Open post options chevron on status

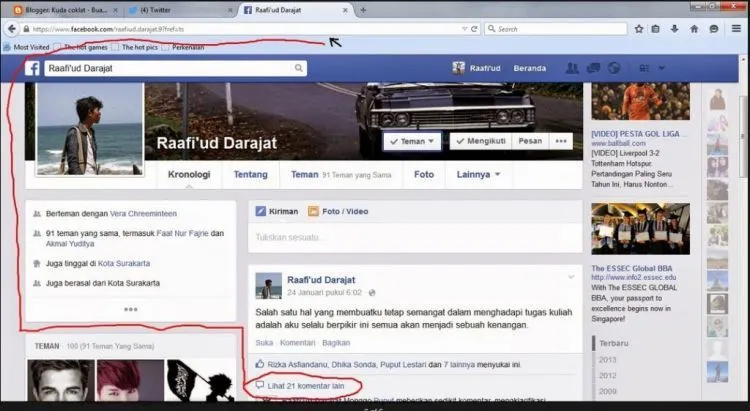point(571,277)
